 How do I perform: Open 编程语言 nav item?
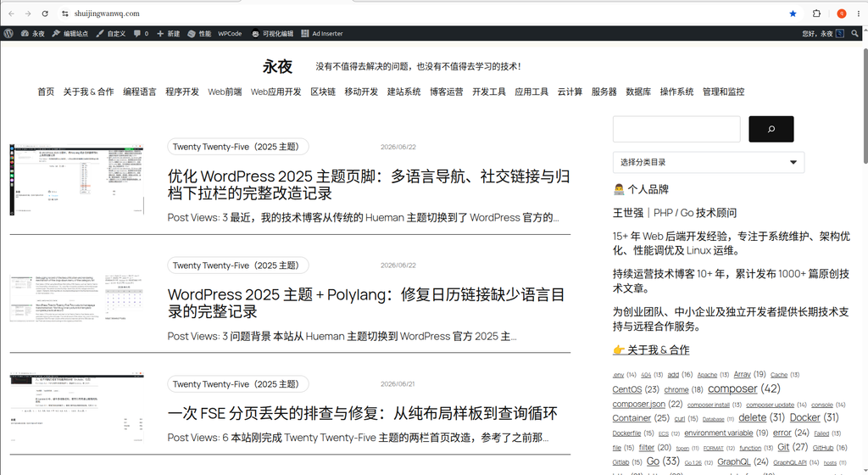pos(140,92)
